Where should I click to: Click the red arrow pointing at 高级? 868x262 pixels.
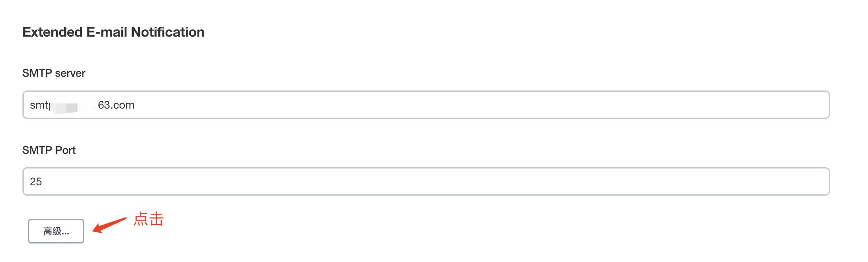click(x=109, y=225)
